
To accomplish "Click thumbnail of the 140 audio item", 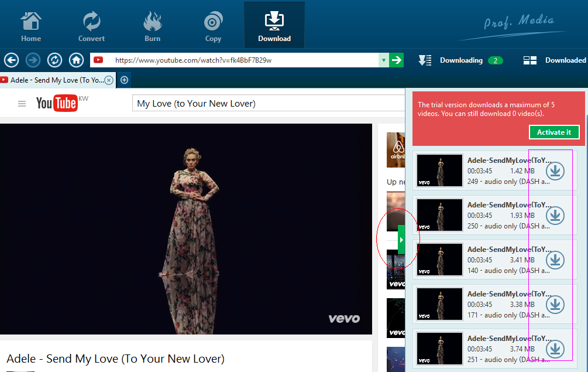I will [439, 260].
